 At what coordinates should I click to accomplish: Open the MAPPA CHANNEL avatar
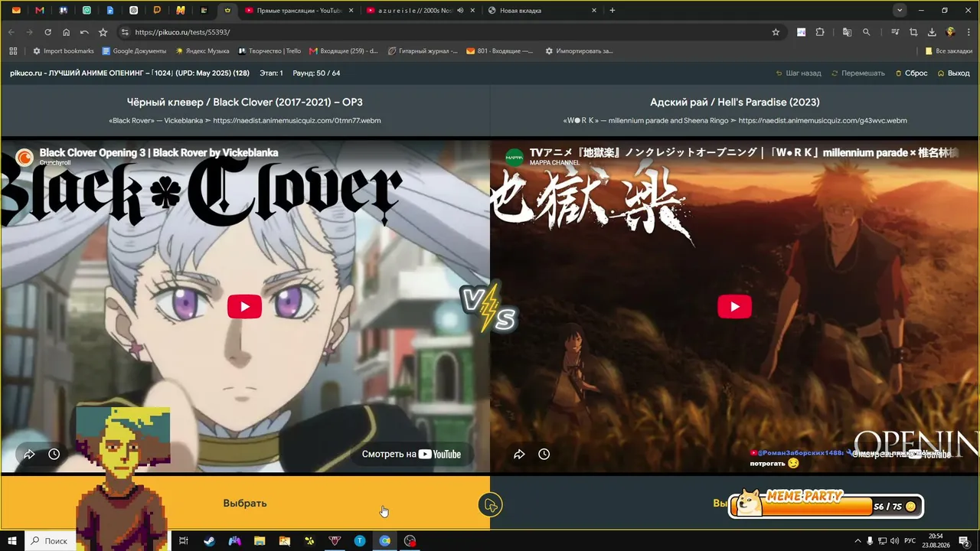(x=514, y=157)
